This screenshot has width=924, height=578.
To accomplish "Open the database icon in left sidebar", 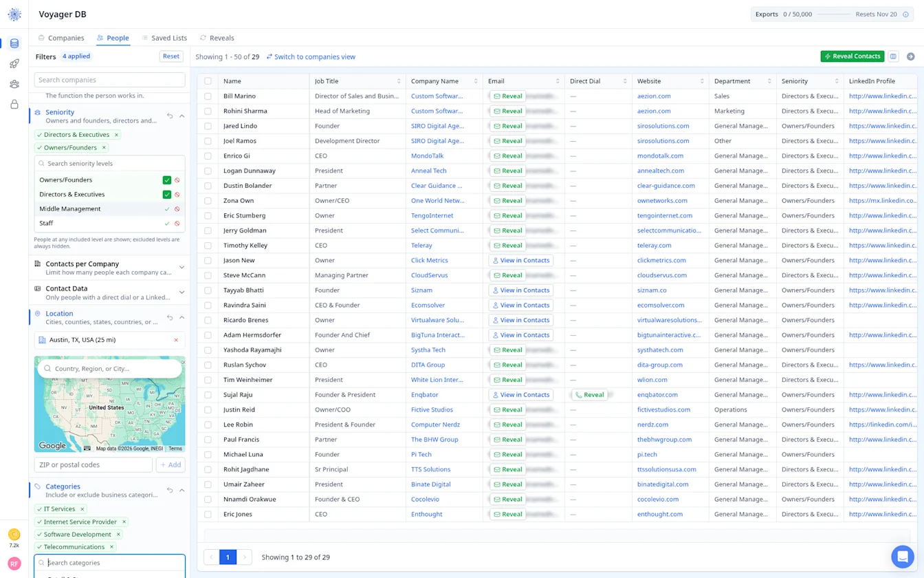I will click(14, 43).
